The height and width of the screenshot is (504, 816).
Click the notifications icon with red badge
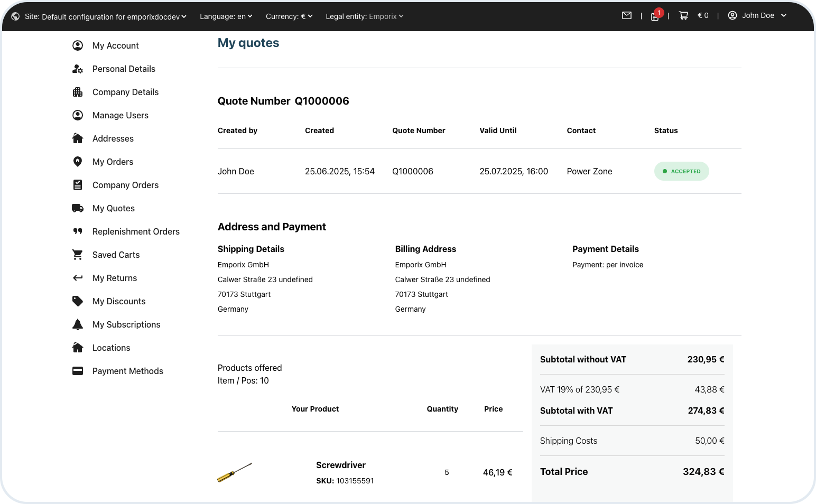point(655,16)
